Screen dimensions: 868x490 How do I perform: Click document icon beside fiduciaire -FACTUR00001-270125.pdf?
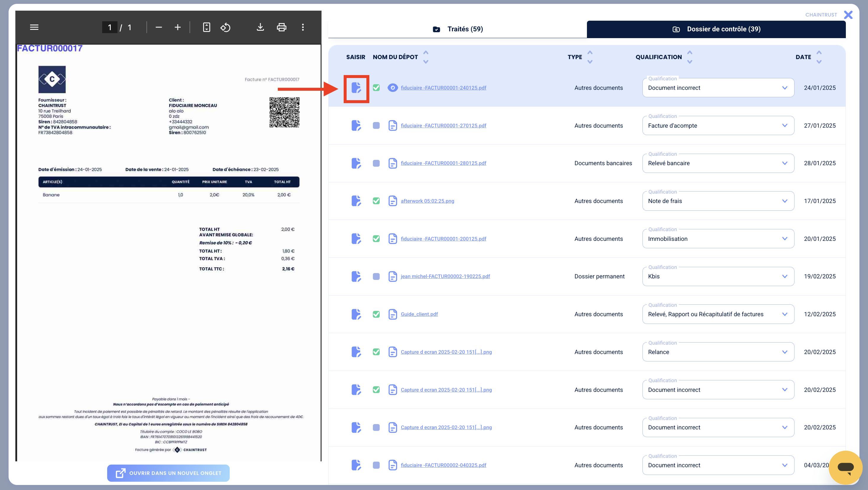(x=393, y=125)
